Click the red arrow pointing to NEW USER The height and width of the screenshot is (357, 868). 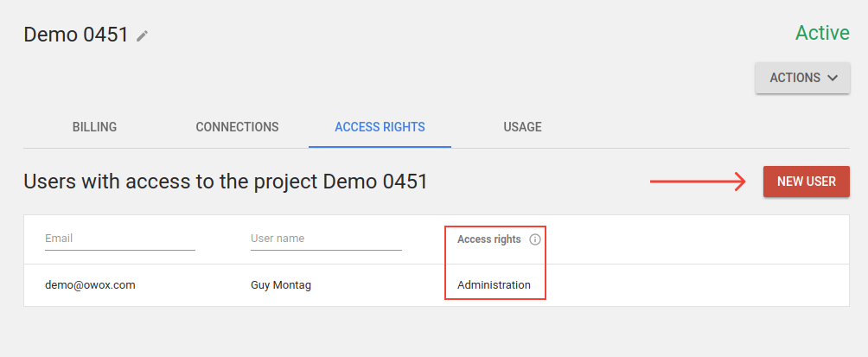[699, 181]
